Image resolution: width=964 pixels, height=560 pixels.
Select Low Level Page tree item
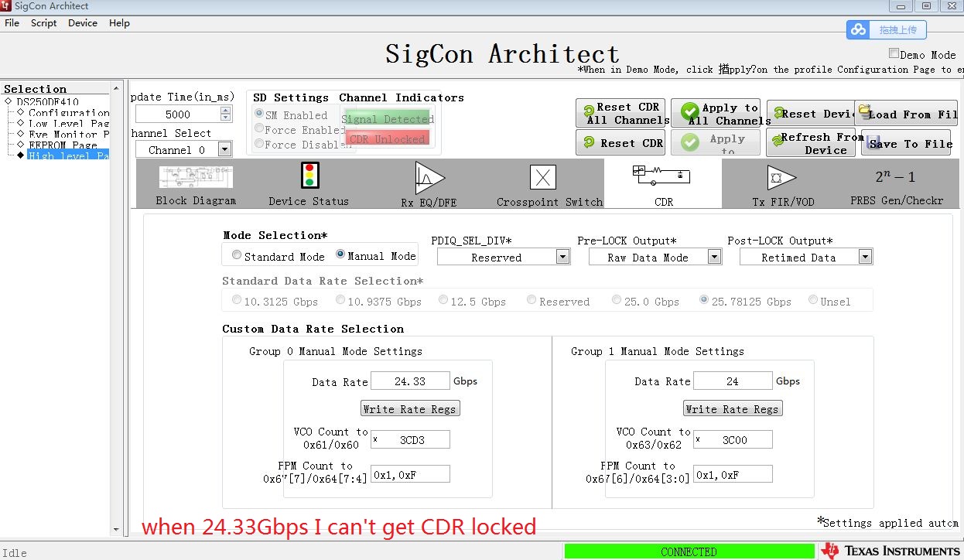pos(69,123)
